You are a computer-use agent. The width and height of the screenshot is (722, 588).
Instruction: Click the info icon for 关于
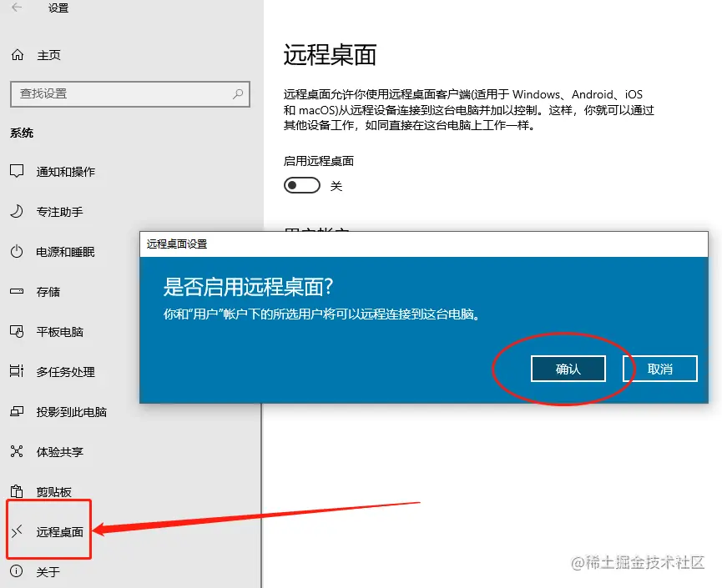pos(17,571)
